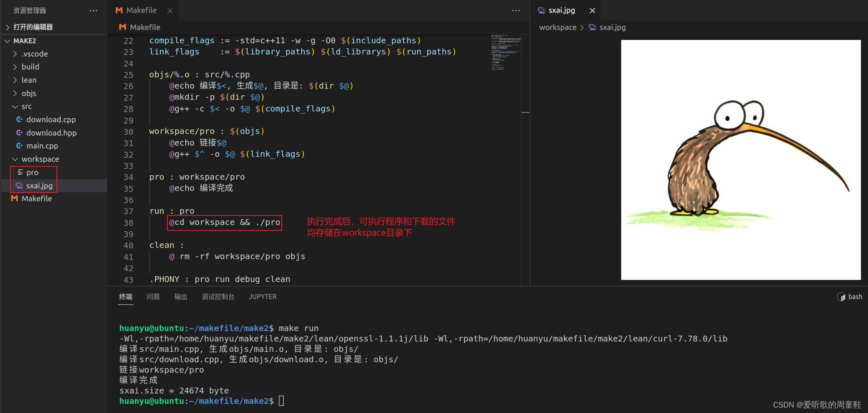Open main.cpp file icon in explorer
Image resolution: width=868 pixels, height=413 pixels.
coord(19,146)
